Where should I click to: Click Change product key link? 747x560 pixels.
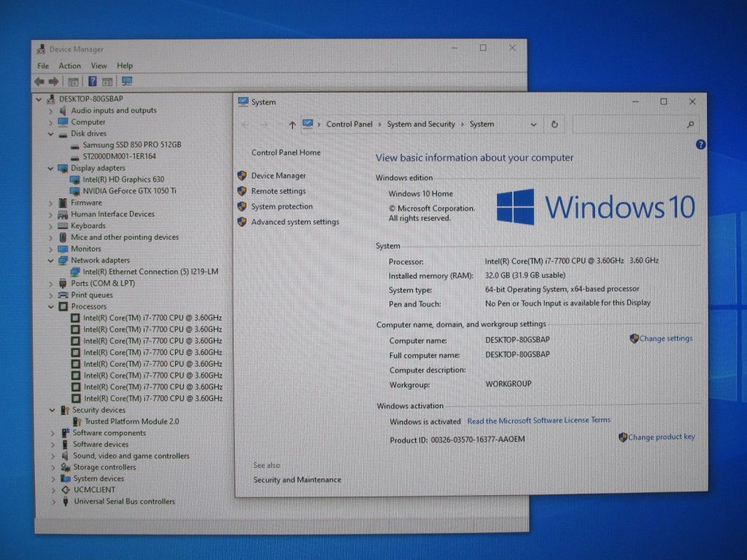pyautogui.click(x=661, y=437)
